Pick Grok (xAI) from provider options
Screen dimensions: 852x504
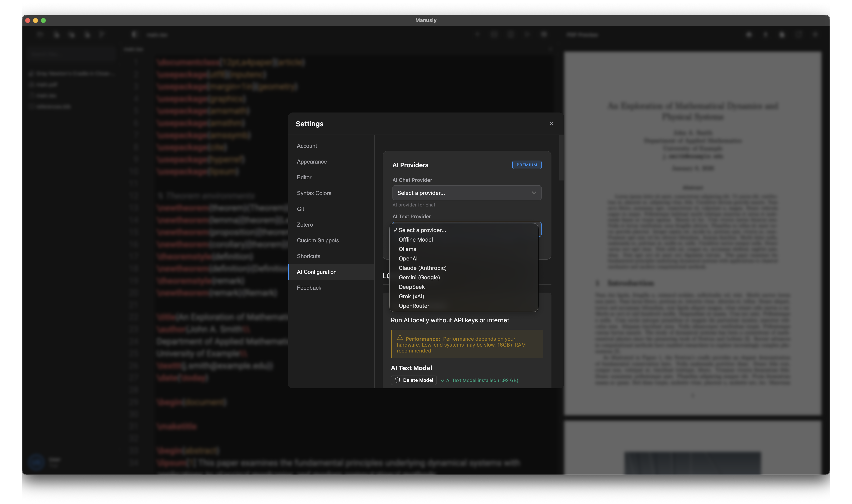pos(411,297)
